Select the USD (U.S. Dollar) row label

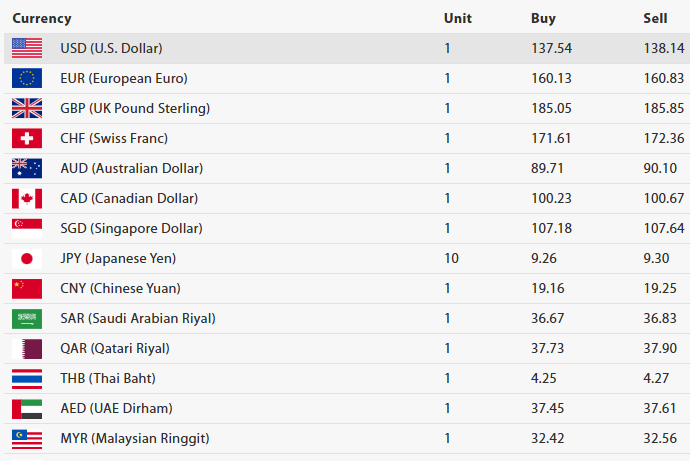111,48
